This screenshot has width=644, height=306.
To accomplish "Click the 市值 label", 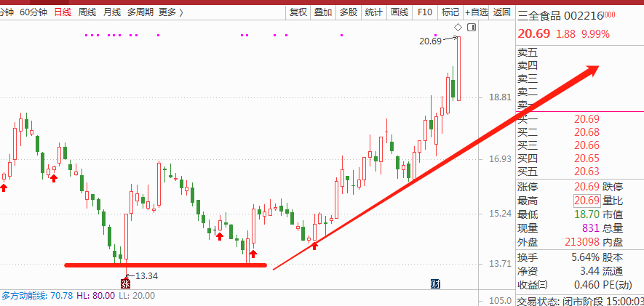I will 613,214.
